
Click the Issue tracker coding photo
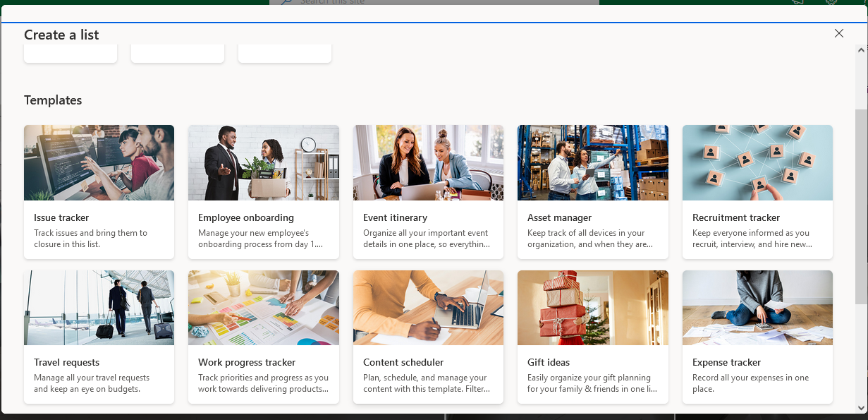click(99, 163)
